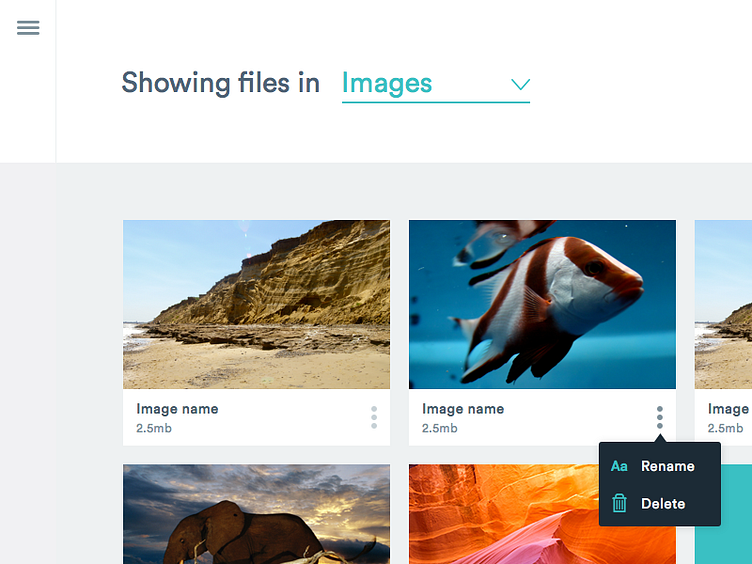Image resolution: width=752 pixels, height=564 pixels.
Task: Select the Image name text on the third card
Action: point(729,409)
